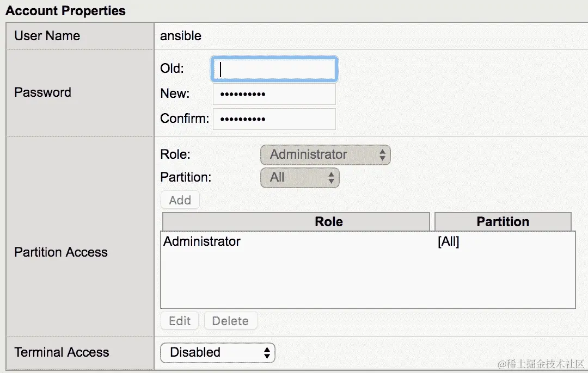Click the Role column header

tap(328, 222)
